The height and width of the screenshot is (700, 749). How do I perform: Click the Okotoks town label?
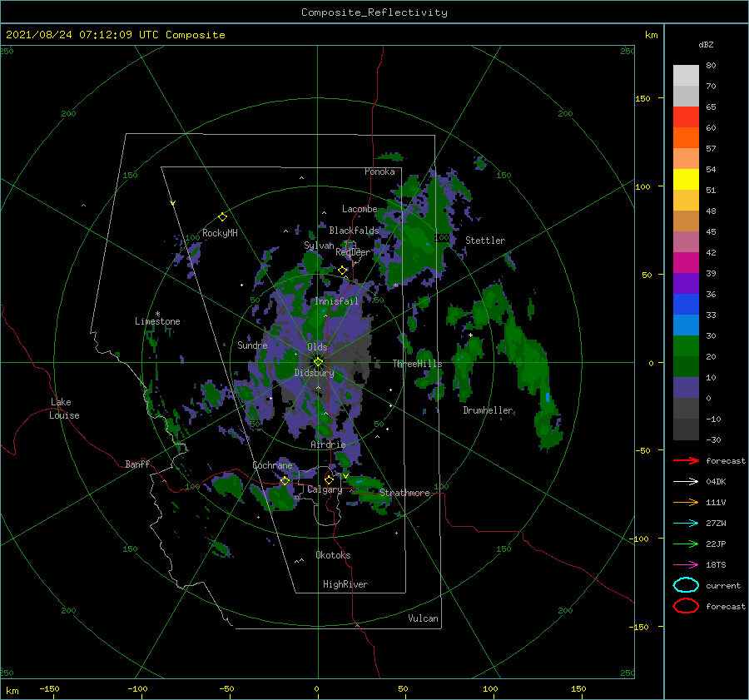click(333, 555)
